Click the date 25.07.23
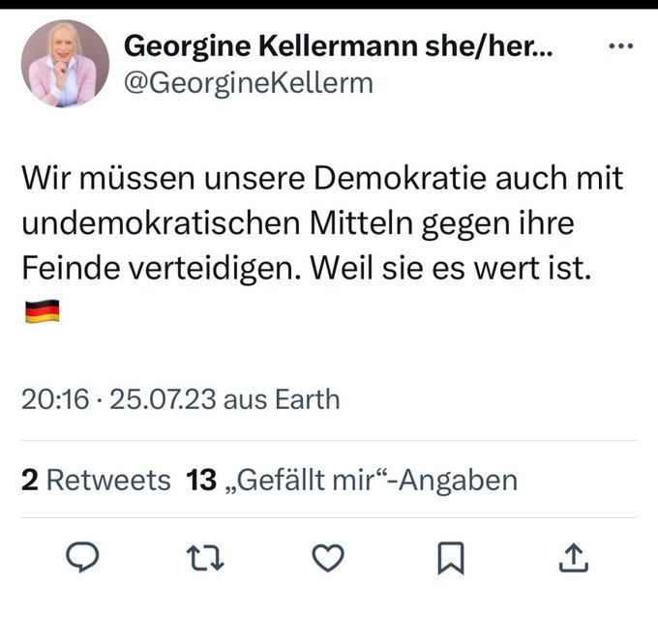Image resolution: width=658 pixels, height=644 pixels. (164, 398)
